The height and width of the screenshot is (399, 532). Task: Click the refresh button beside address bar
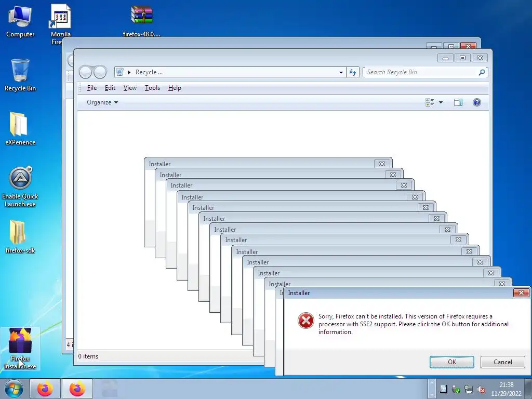[x=353, y=72]
